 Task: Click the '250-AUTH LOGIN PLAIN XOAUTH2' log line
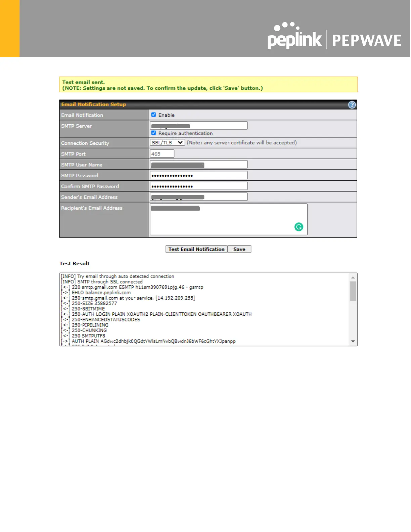[x=156, y=314]
